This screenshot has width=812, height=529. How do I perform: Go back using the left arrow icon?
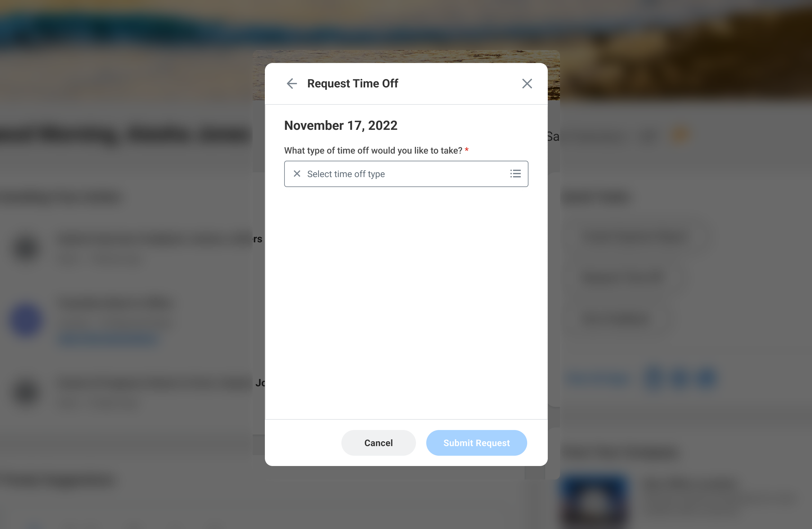coord(292,84)
